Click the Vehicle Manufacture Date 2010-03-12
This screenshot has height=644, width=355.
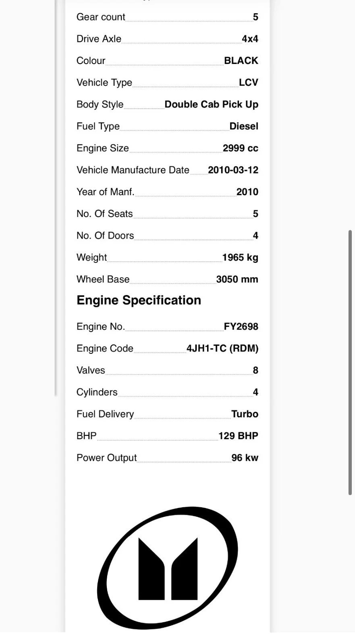click(x=233, y=170)
